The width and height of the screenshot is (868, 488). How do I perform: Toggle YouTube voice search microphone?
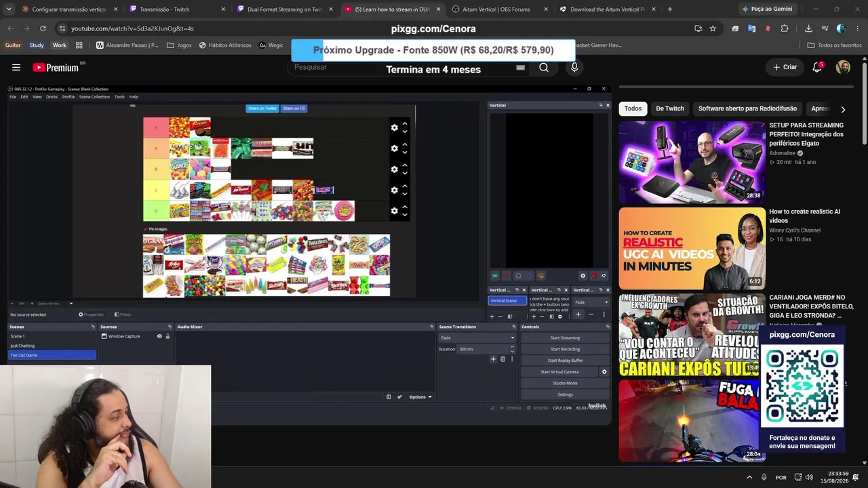(x=574, y=67)
